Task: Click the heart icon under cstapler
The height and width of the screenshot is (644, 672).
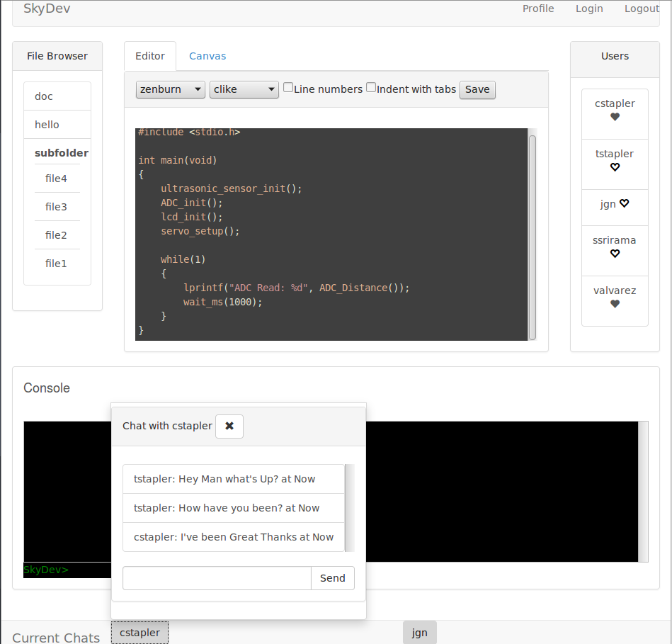Action: click(615, 117)
